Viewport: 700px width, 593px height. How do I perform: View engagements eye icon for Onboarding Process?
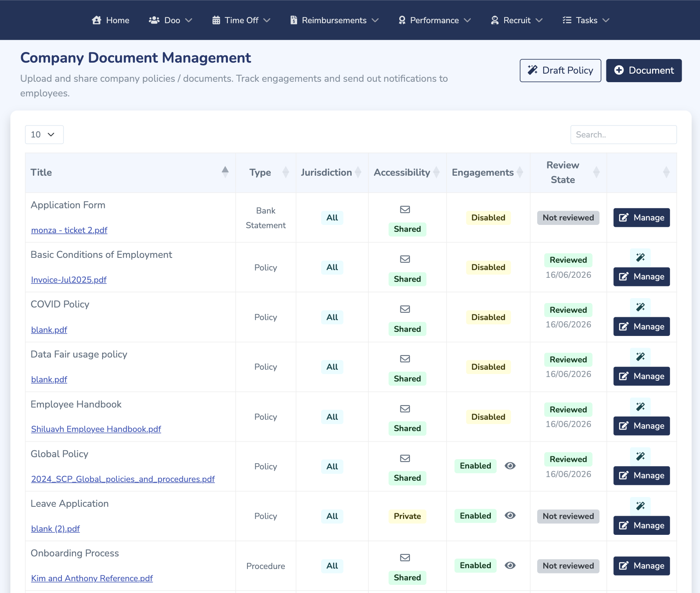(x=510, y=565)
